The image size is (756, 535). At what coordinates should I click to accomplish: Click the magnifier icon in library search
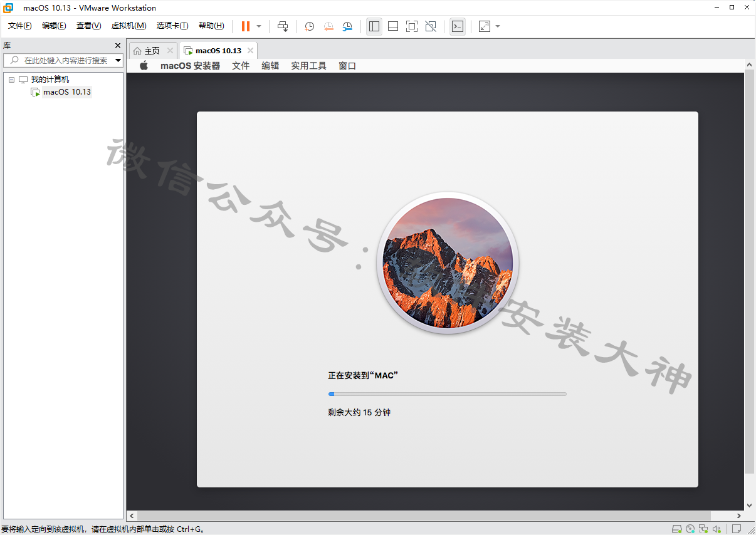[x=14, y=61]
